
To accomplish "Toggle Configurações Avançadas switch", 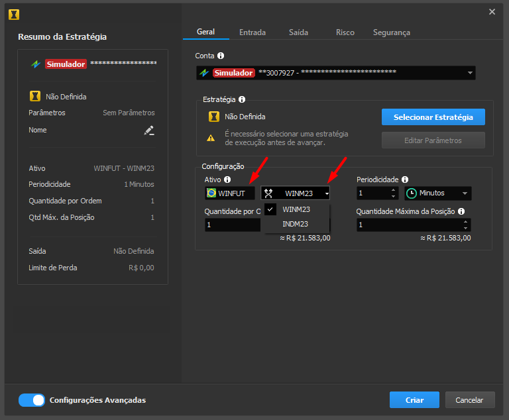I will point(32,400).
